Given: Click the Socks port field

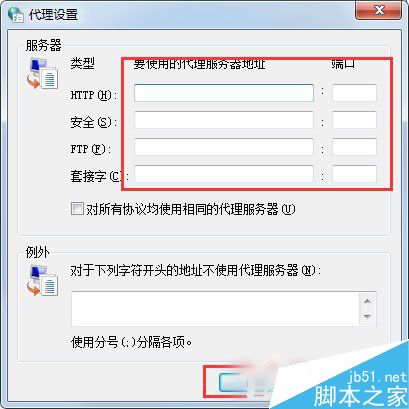Looking at the screenshot, I should tap(354, 174).
